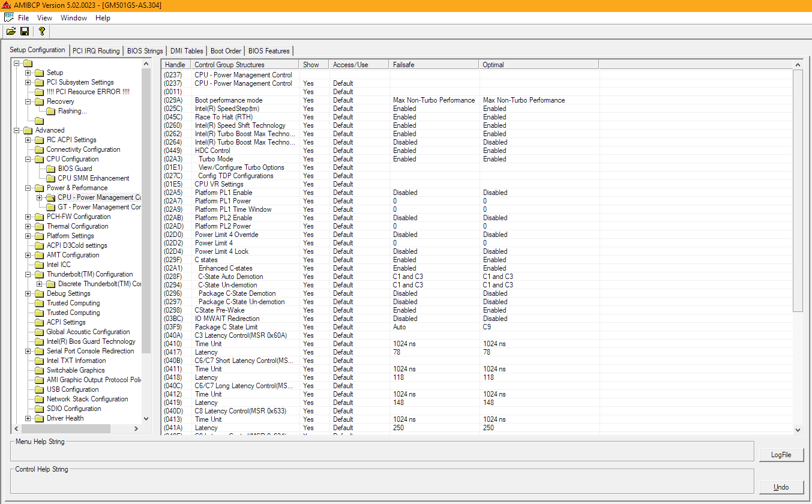This screenshot has width=812, height=504.
Task: Select Switchable Graphics tree item
Action: click(x=76, y=370)
